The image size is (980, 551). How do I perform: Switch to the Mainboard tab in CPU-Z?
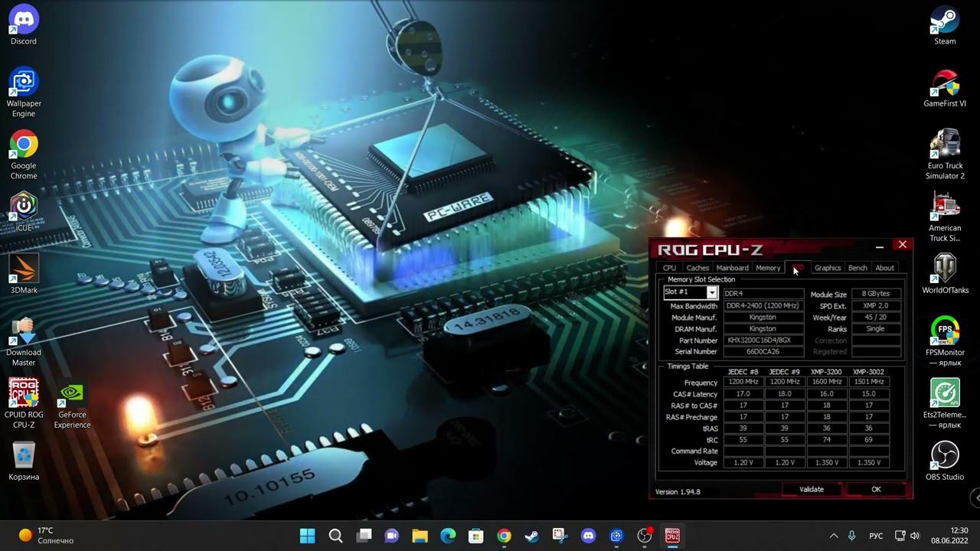(x=732, y=268)
